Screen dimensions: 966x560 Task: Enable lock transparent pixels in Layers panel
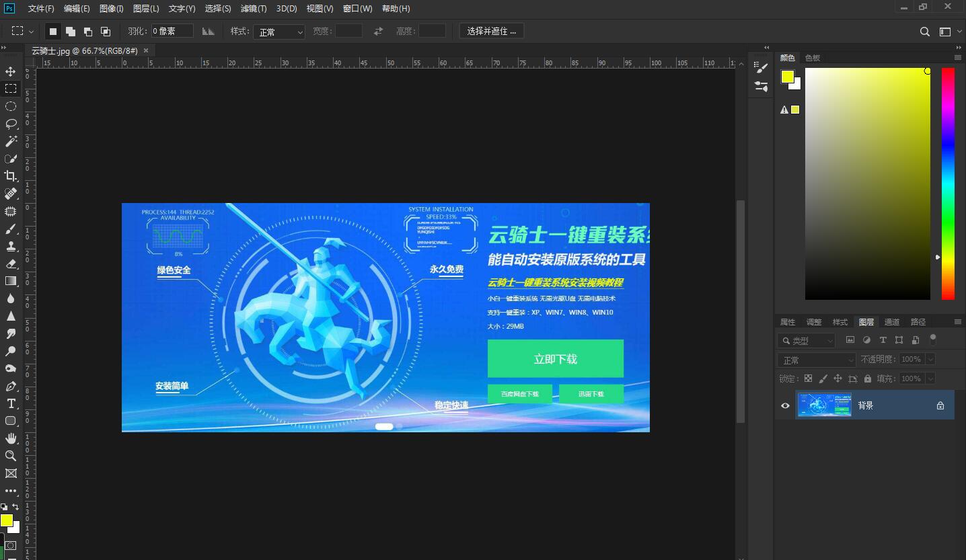(x=808, y=378)
